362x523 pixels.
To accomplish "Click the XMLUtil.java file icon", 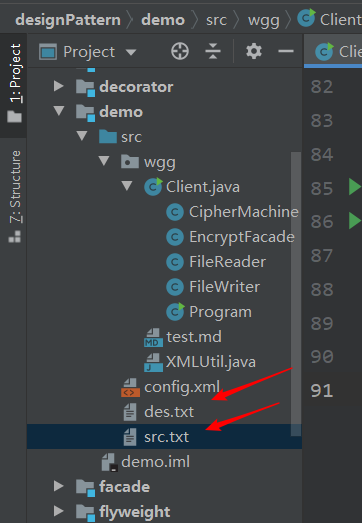I will [x=153, y=363].
